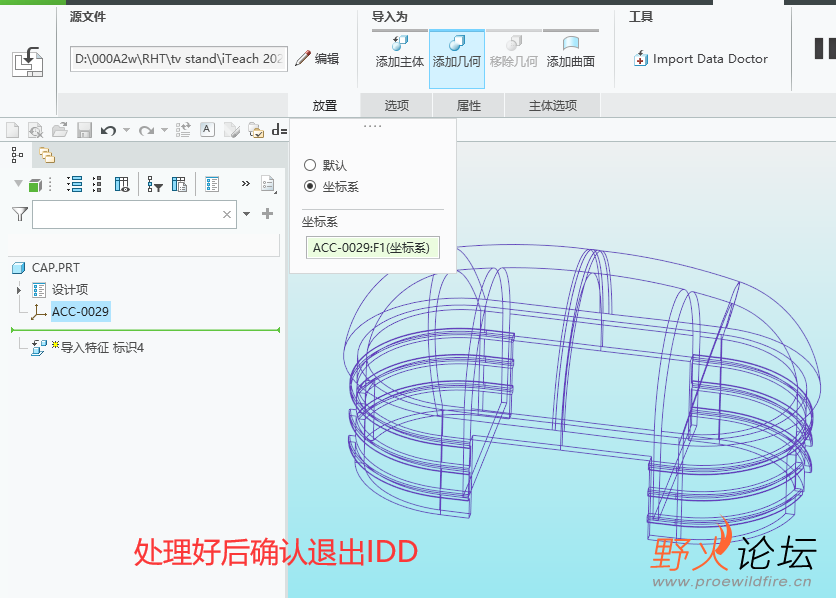Click the blue checklist tree icon
836x598 pixels.
point(212,184)
